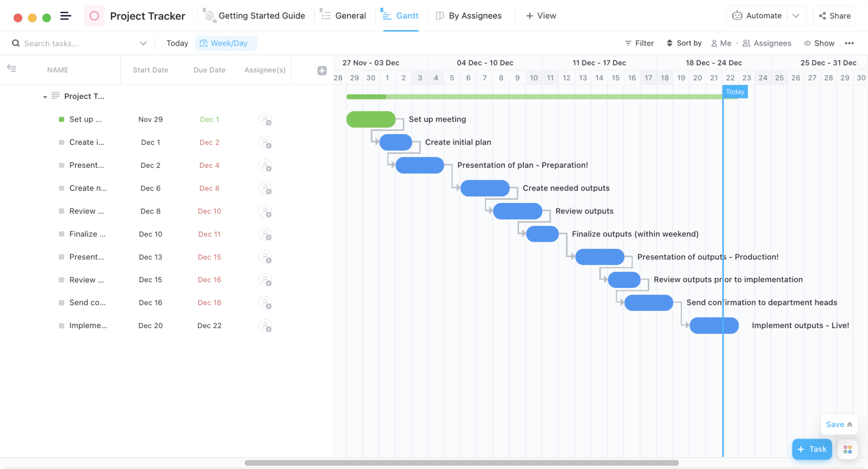Assign someone to Send confirmation task
This screenshot has height=469, width=868.
click(265, 303)
